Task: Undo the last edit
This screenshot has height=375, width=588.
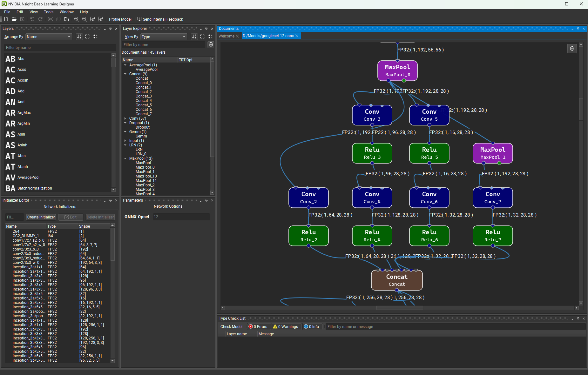Action: coord(32,19)
